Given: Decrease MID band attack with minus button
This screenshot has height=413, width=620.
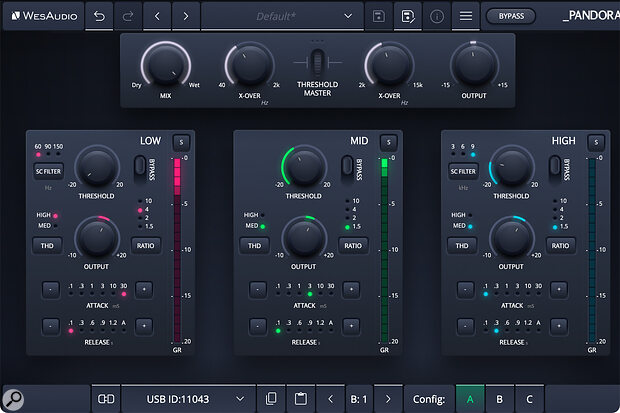Looking at the screenshot, I should click(x=258, y=290).
